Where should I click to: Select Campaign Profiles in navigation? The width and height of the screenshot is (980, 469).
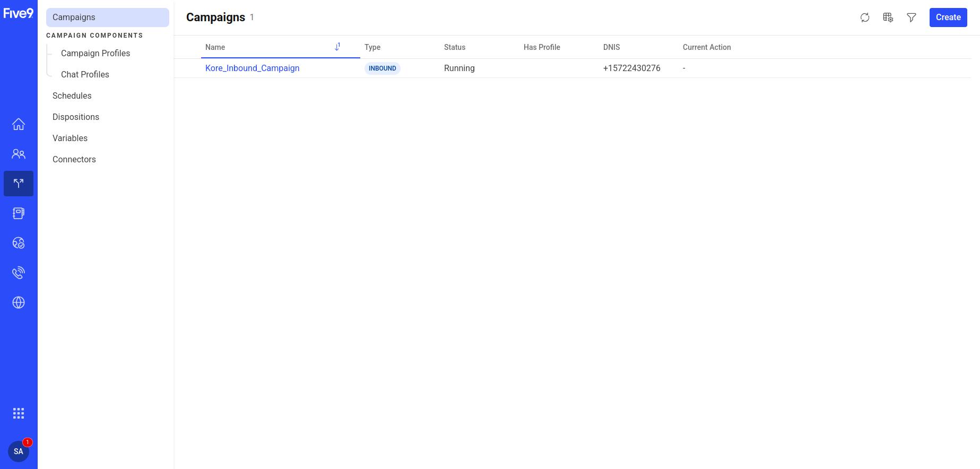[96, 53]
